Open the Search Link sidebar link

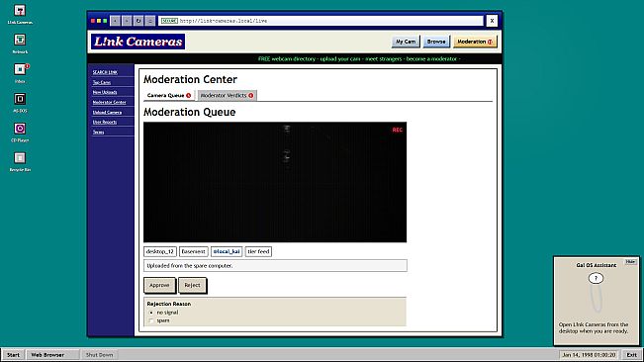coord(105,72)
